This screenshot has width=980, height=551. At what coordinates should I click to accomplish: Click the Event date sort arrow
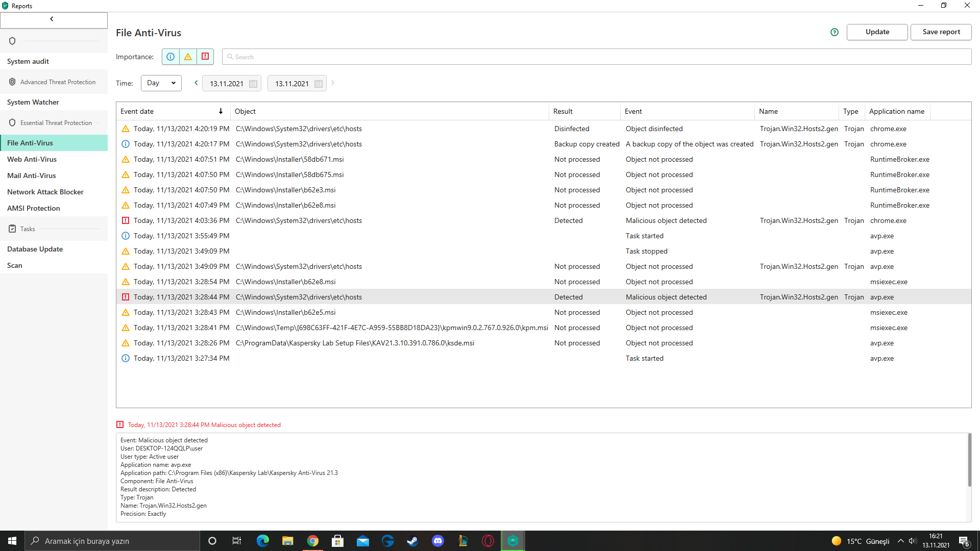click(x=220, y=111)
